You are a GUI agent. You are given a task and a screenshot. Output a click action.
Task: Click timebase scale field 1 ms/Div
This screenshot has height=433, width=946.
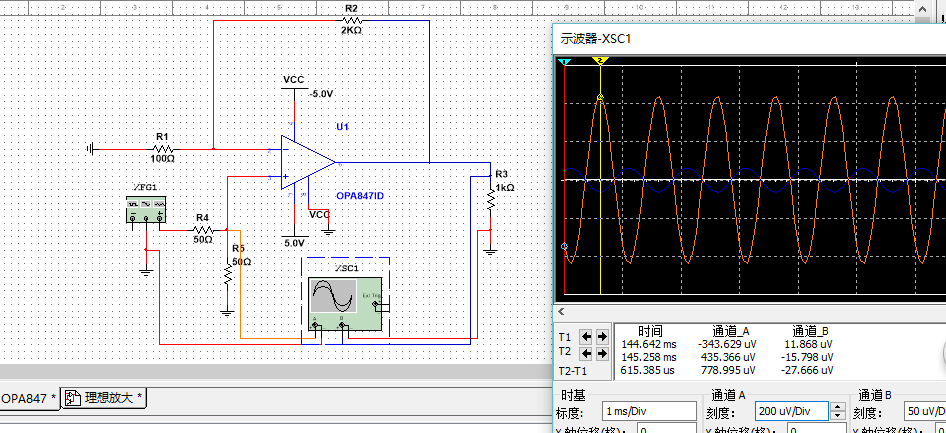pos(649,412)
